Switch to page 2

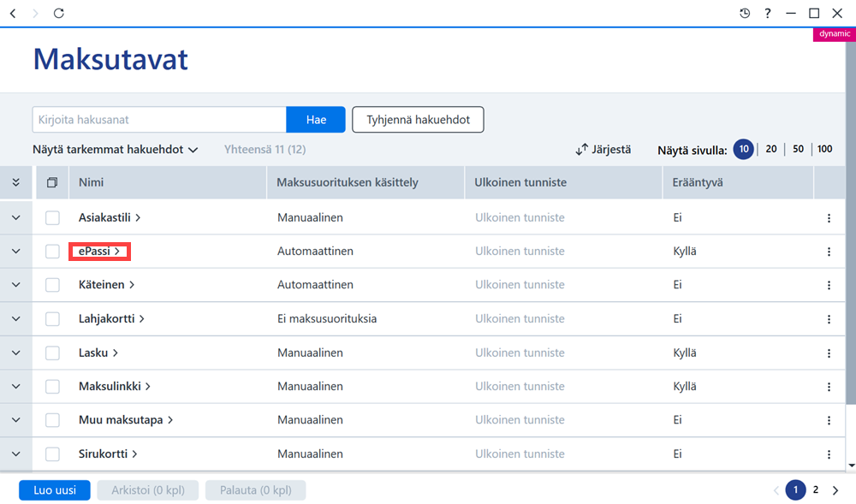816,489
